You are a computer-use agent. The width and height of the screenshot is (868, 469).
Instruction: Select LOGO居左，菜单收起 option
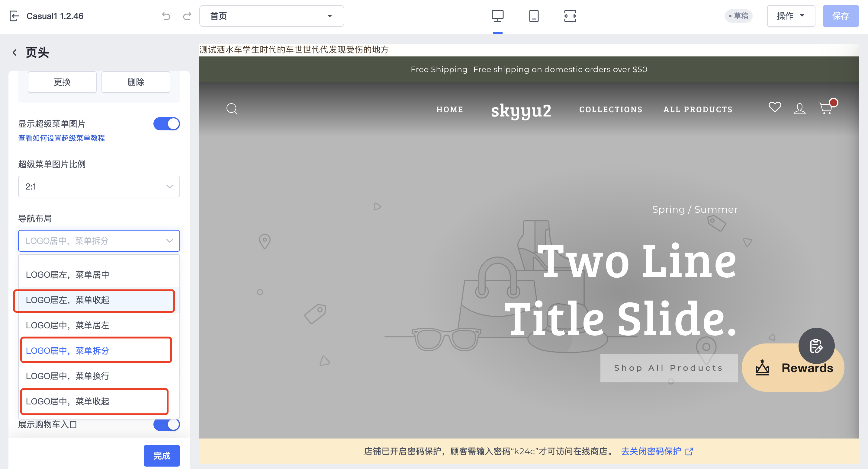click(x=99, y=300)
